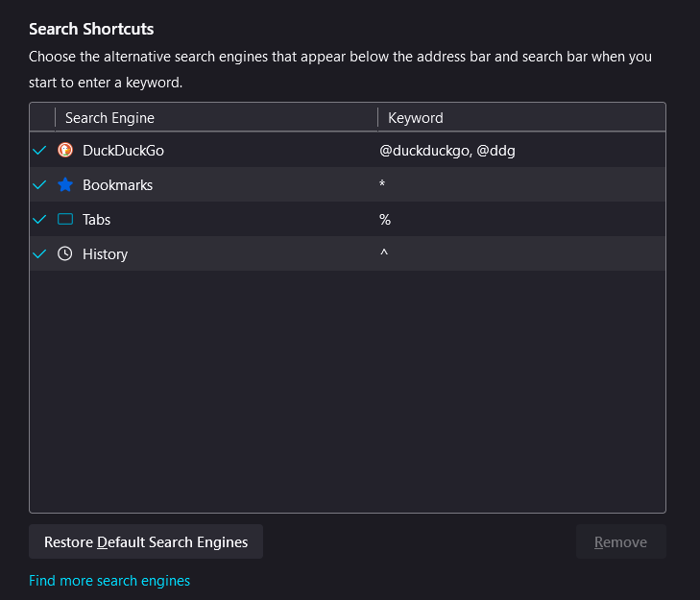The height and width of the screenshot is (600, 700).
Task: Uncheck the DuckDuckGo search shortcut
Action: (39, 150)
